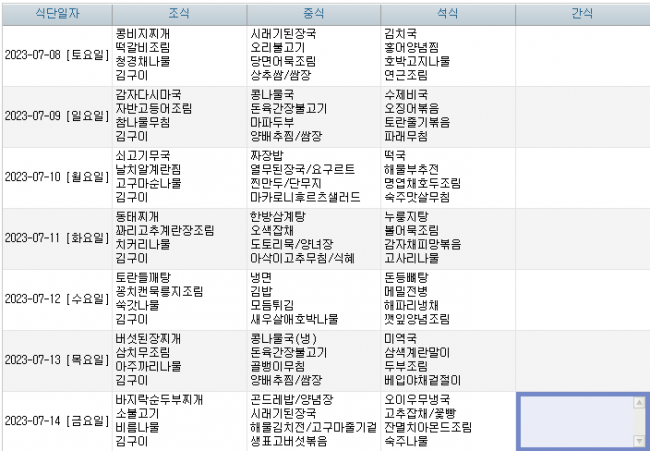Click the 조식 column header

pos(179,13)
